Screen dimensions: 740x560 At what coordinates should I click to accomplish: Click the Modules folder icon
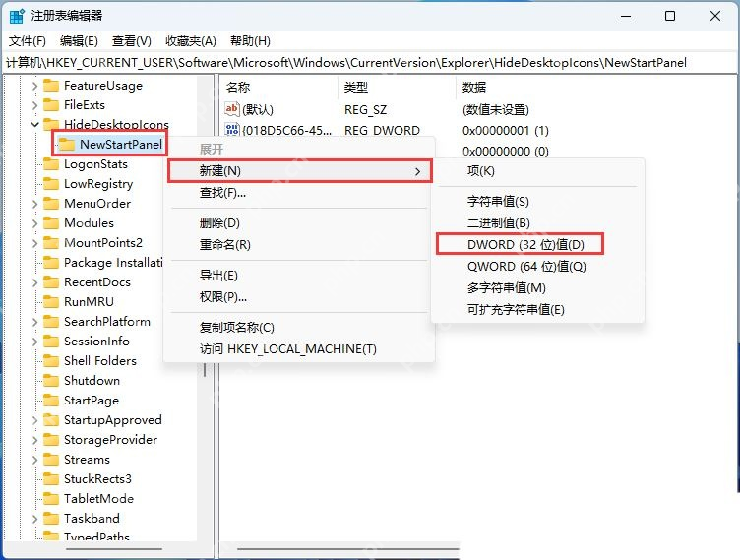click(x=51, y=222)
